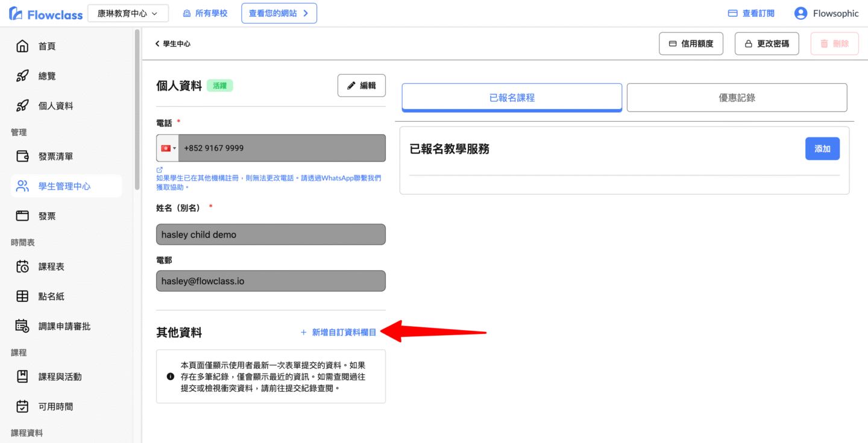Click the sidebar vertical scrollbar
The height and width of the screenshot is (443, 868).
point(137,108)
